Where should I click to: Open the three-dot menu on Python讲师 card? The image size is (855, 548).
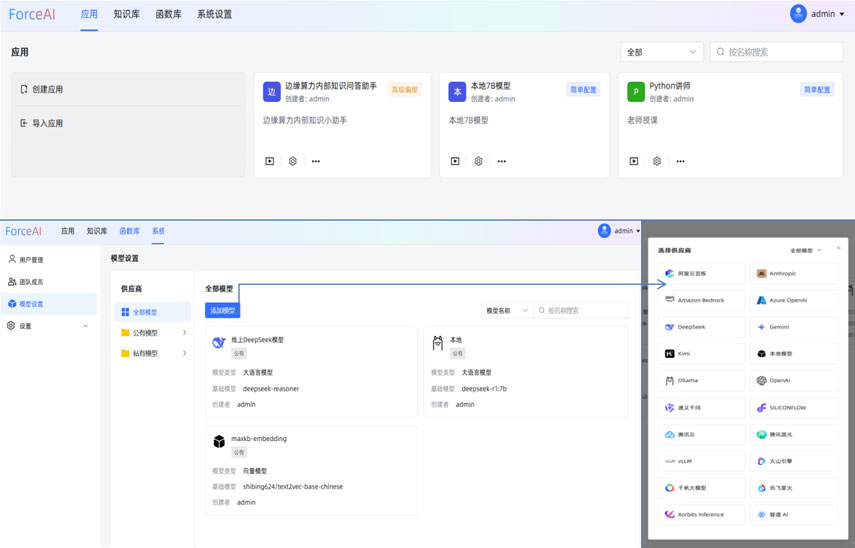click(x=680, y=161)
